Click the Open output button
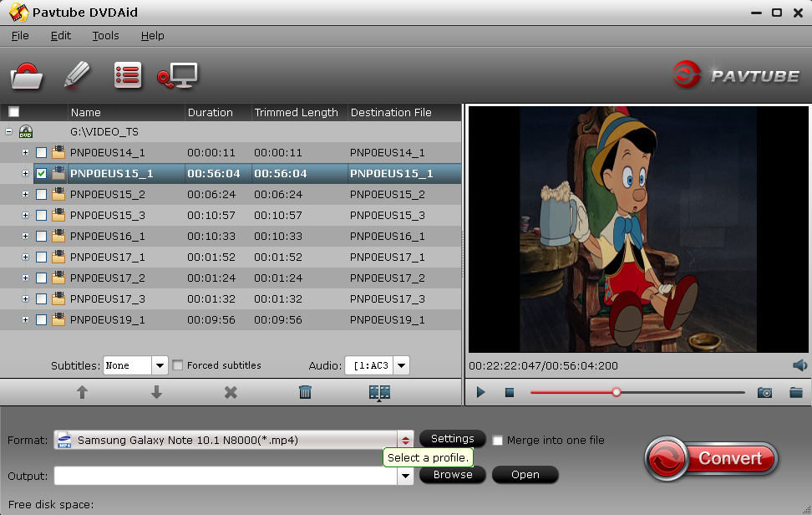The height and width of the screenshot is (515, 812). click(525, 475)
